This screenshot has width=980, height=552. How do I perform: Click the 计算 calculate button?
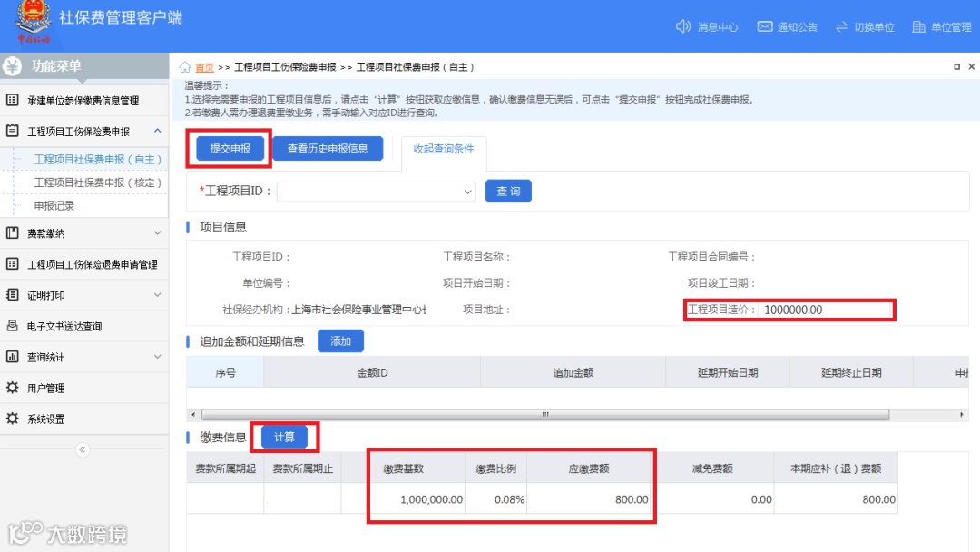pos(285,436)
